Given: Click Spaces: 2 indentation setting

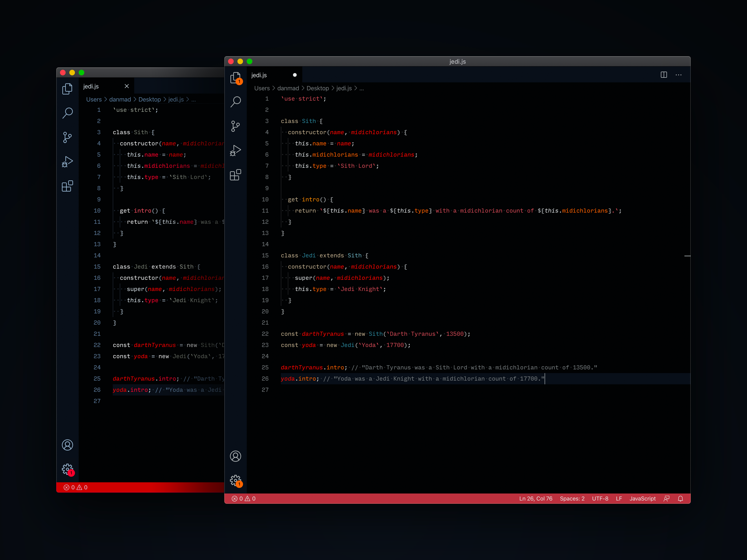Looking at the screenshot, I should tap(572, 499).
